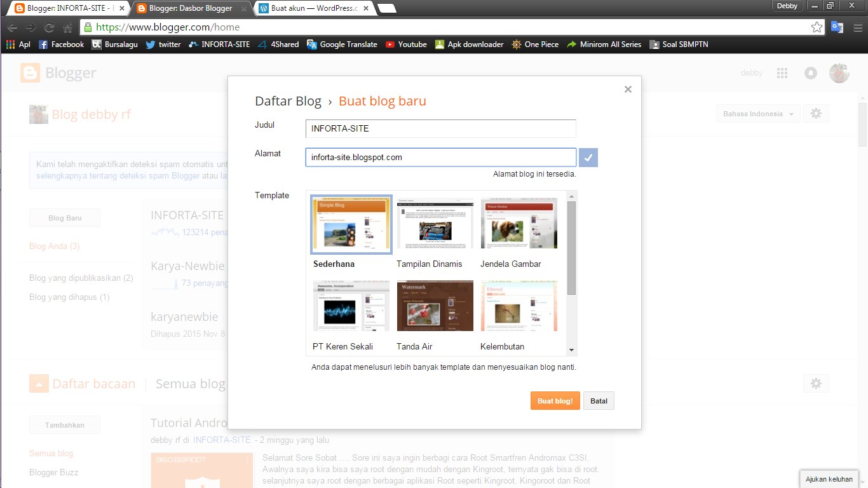Open the Youtube bookmark
This screenshot has width=868, height=488.
coord(405,44)
